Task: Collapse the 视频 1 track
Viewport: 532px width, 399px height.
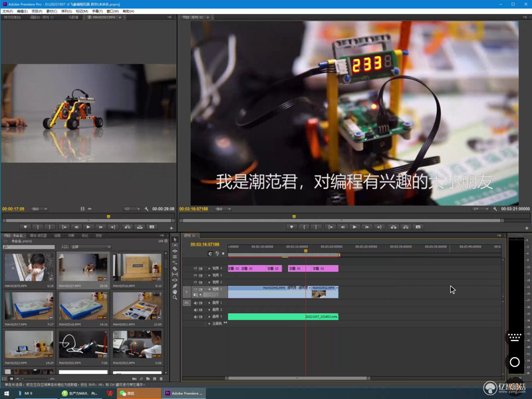Action: (209, 289)
